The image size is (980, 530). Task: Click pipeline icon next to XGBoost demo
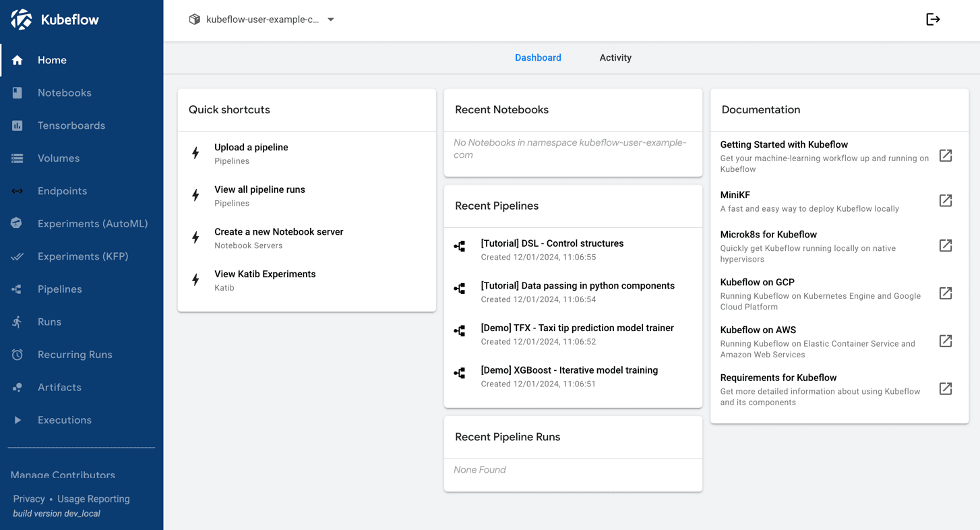pos(460,373)
